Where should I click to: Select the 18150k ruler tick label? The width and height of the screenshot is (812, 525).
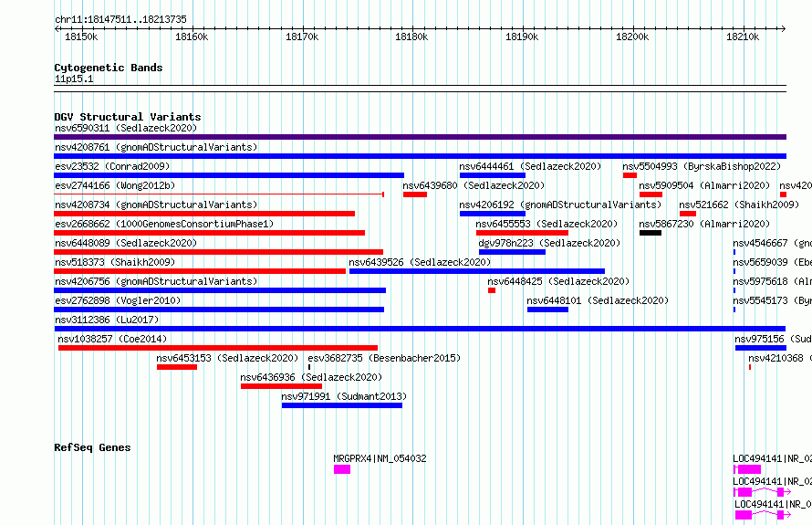click(81, 37)
